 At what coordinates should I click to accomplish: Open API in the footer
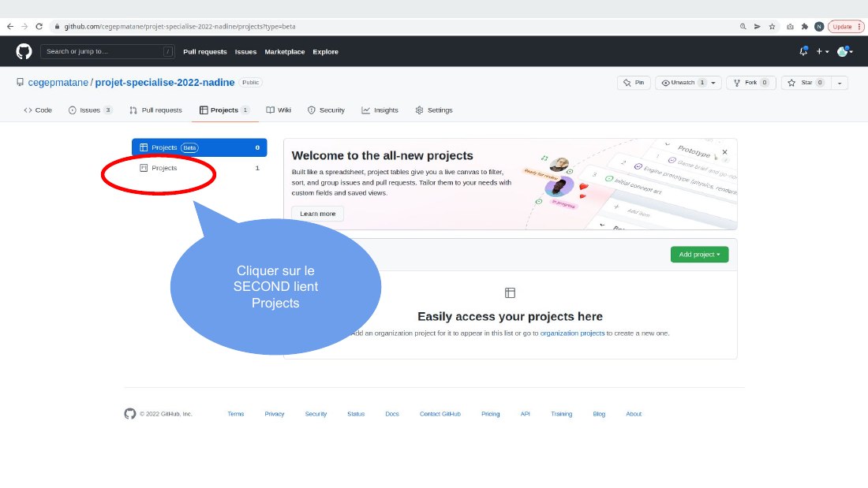click(526, 414)
